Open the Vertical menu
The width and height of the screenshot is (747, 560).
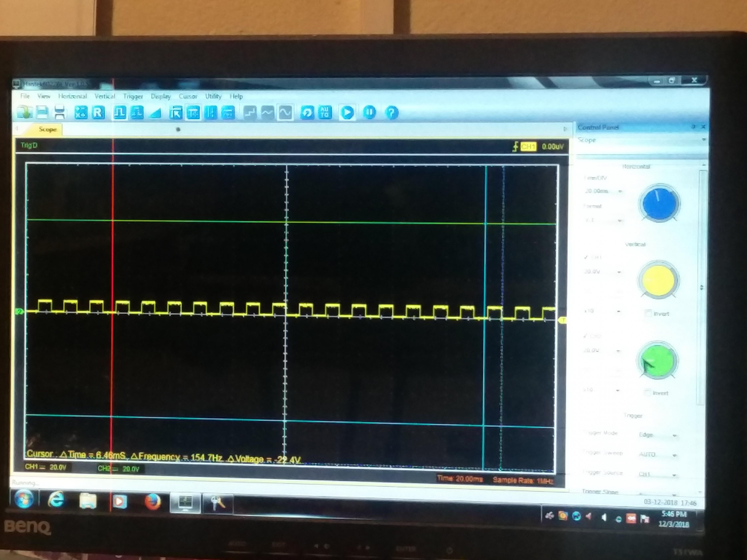click(105, 96)
